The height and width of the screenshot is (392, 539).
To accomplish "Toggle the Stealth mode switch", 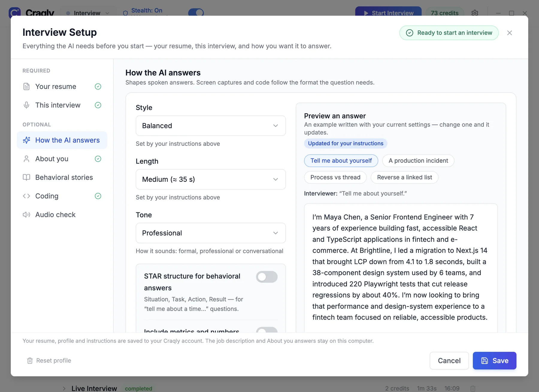I will [x=196, y=13].
